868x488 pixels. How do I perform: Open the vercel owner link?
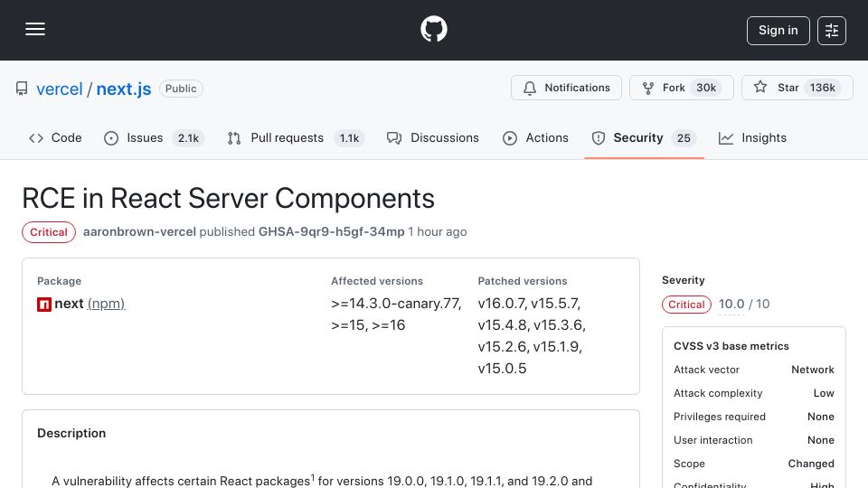(x=60, y=89)
